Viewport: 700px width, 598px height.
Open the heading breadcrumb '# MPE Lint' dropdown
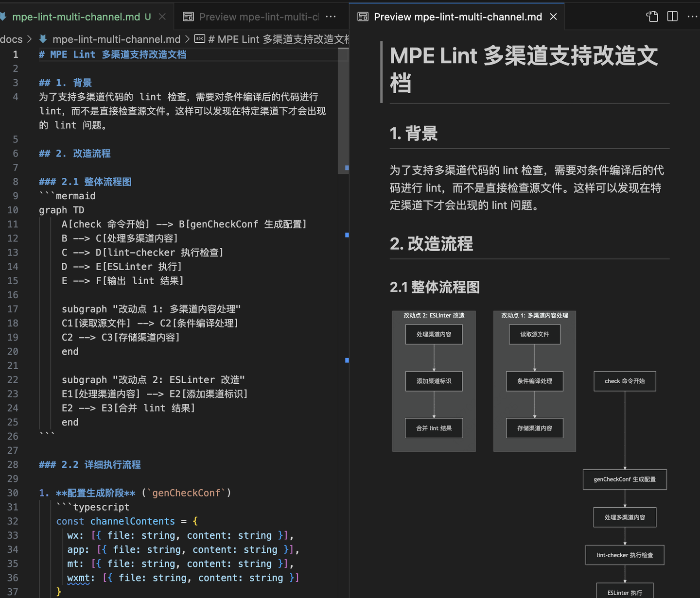[280, 39]
